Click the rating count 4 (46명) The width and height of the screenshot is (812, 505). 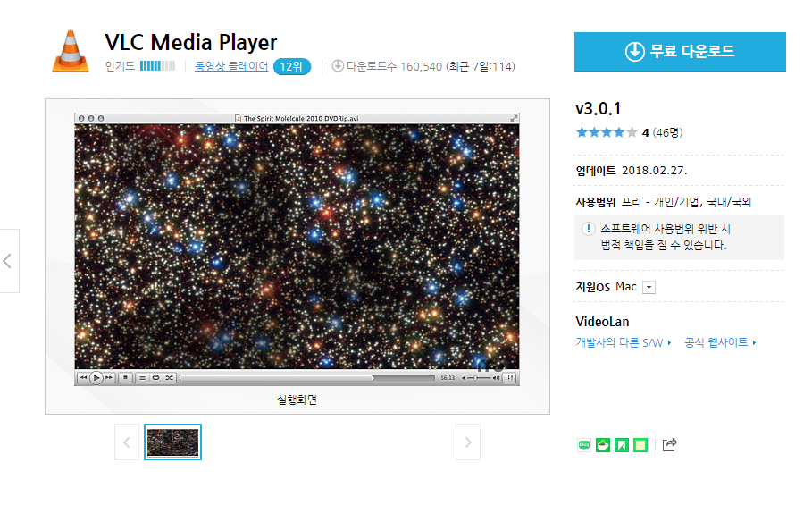click(662, 132)
